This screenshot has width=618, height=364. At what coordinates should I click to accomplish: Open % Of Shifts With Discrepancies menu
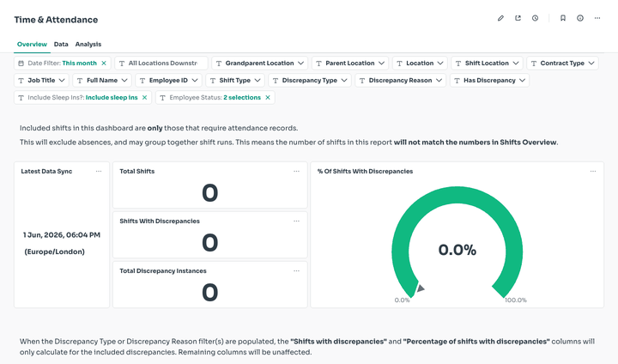pos(593,171)
